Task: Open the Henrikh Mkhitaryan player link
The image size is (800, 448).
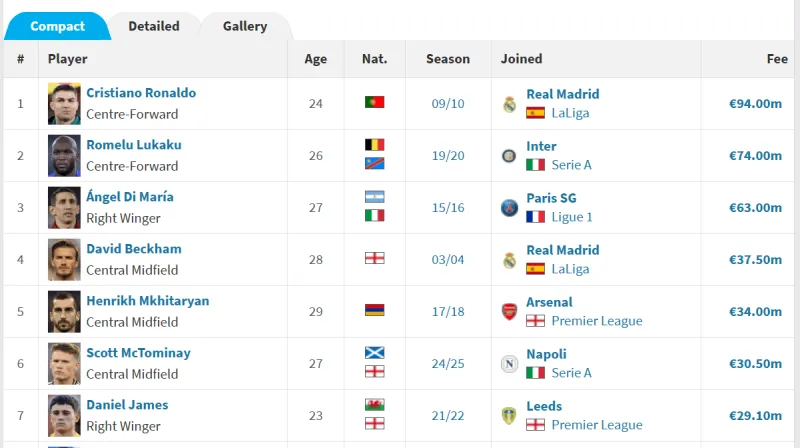Action: 147,301
